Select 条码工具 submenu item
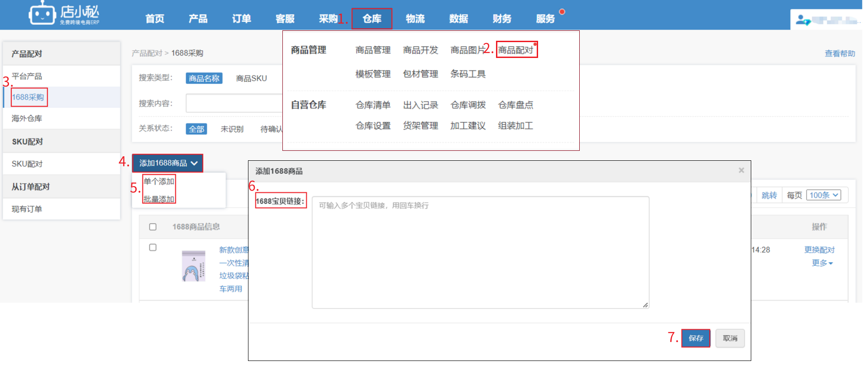 468,74
